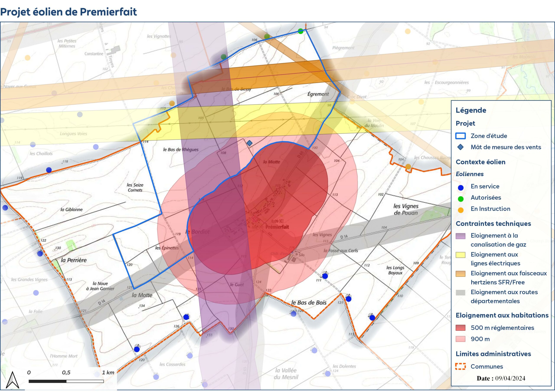Viewport: 555px width, 392px height.
Task: Click the purple gas pipeline legend swatch
Action: (460, 236)
